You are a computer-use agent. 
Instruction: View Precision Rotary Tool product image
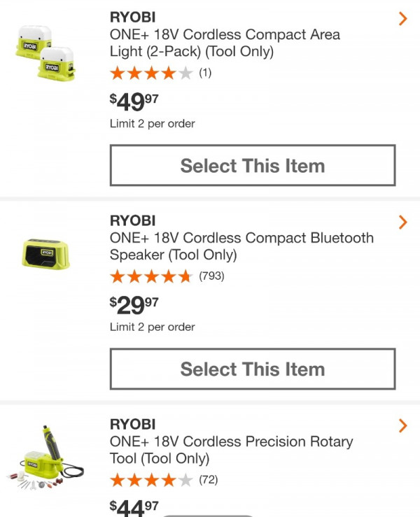tap(45, 458)
